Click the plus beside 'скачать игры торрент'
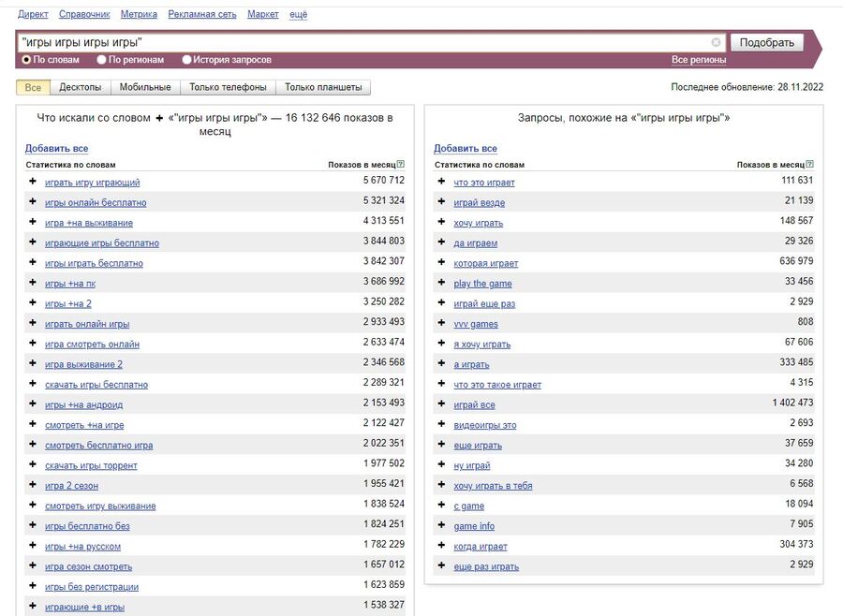This screenshot has width=843, height=616. (33, 464)
